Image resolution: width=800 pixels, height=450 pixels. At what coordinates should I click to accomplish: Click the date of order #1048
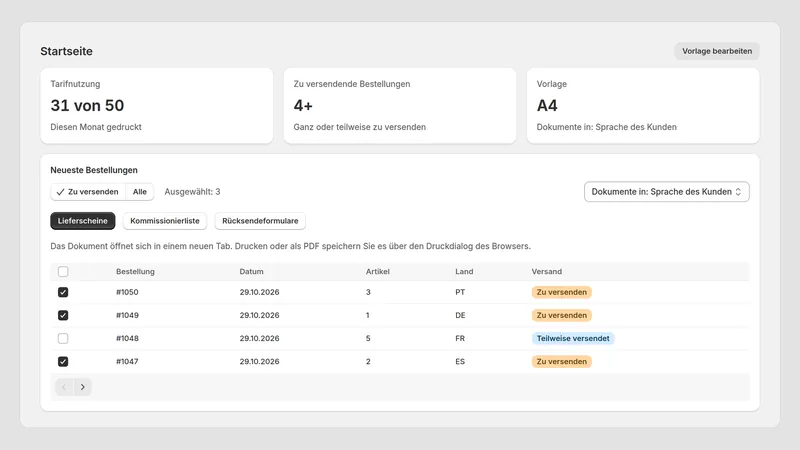click(259, 338)
